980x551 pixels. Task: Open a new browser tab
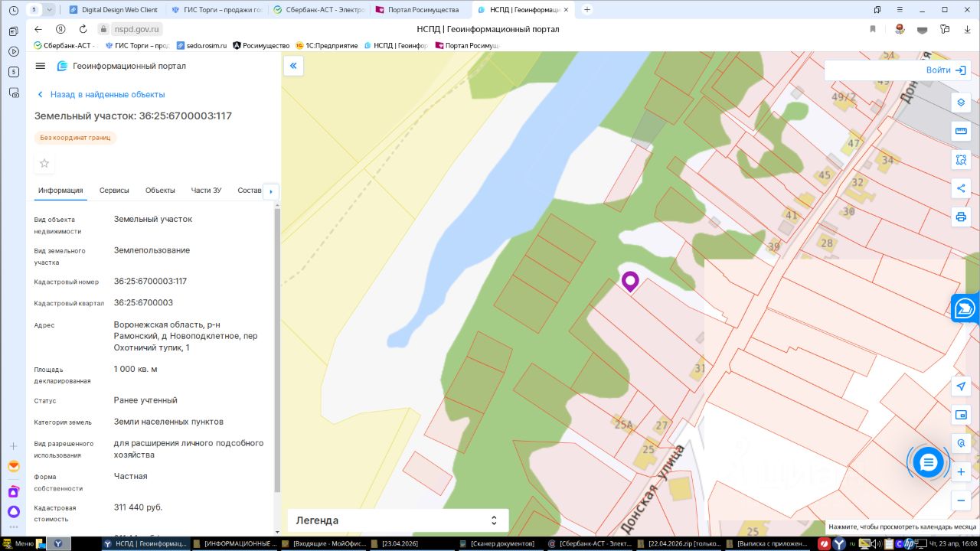(587, 10)
